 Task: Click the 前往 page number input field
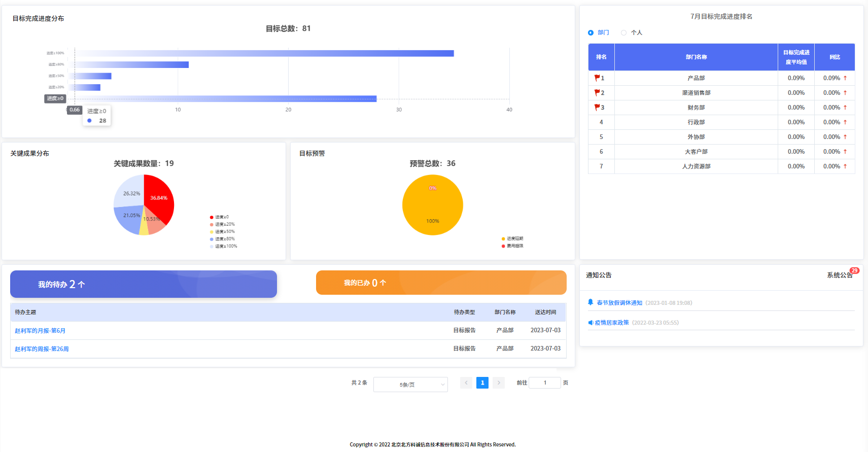pos(544,383)
